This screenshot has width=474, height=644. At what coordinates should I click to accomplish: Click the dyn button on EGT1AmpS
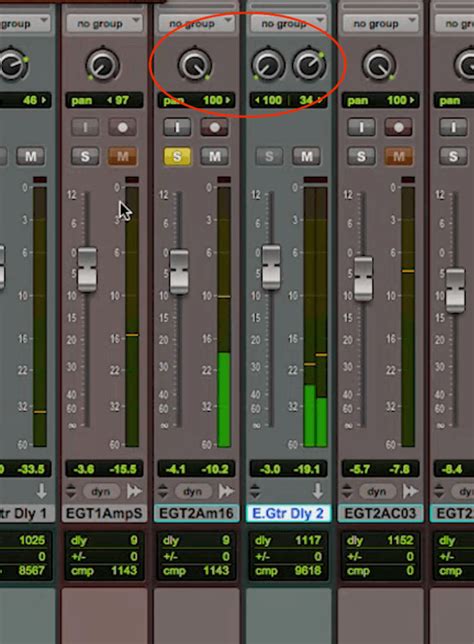(101, 491)
